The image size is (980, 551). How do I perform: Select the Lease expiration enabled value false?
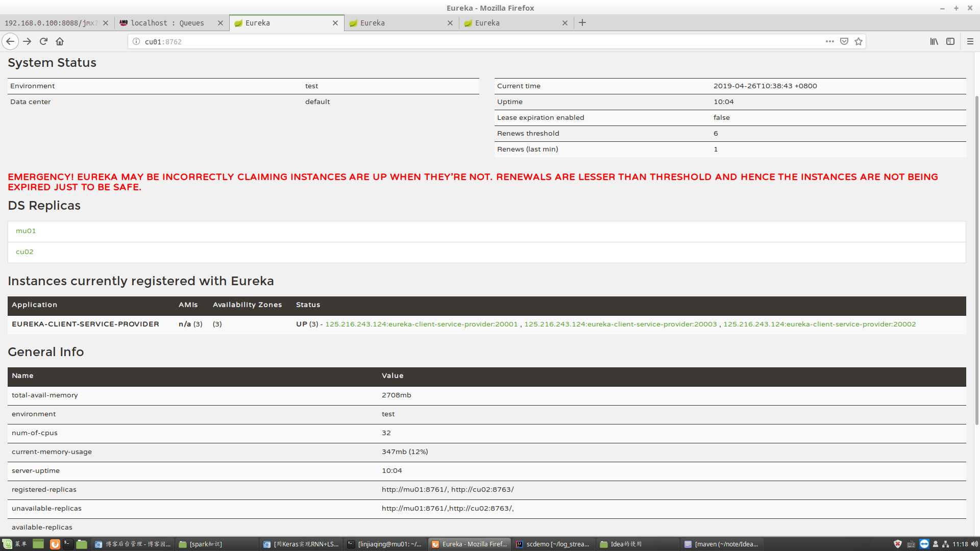(x=722, y=118)
